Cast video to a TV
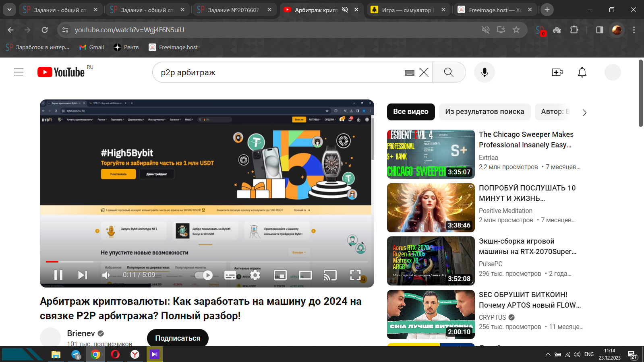Image resolution: width=644 pixels, height=362 pixels. [x=330, y=275]
